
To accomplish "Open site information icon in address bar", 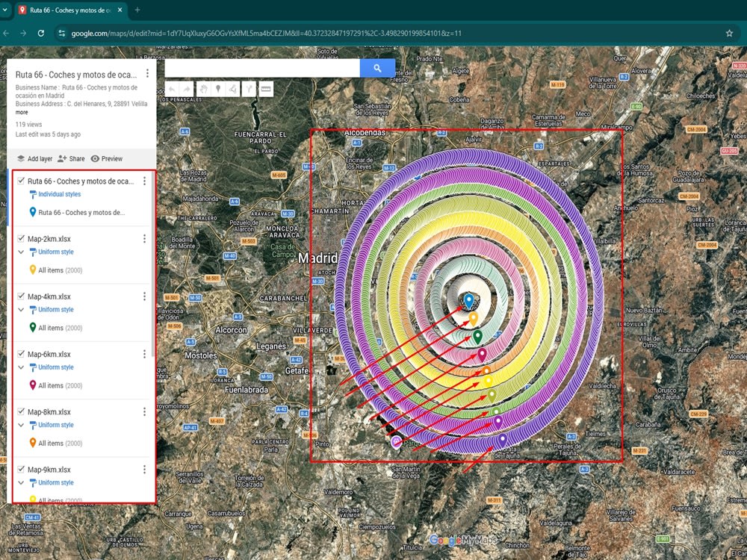I will [61, 34].
